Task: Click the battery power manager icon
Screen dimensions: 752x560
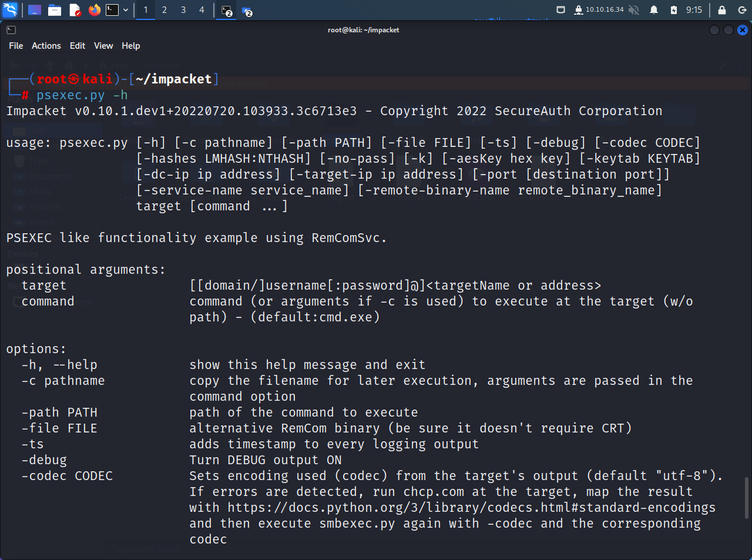Action: tap(674, 10)
